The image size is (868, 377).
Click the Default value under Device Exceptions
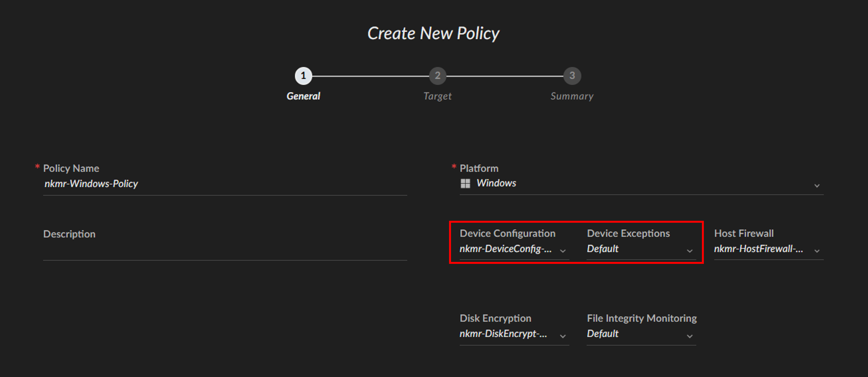602,249
